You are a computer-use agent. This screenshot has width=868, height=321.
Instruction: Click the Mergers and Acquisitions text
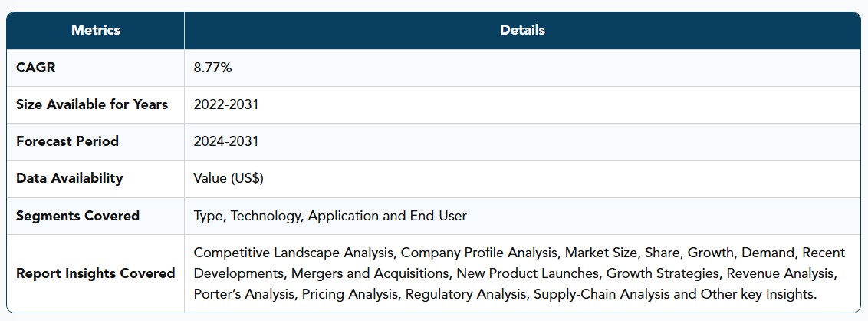pyautogui.click(x=370, y=273)
